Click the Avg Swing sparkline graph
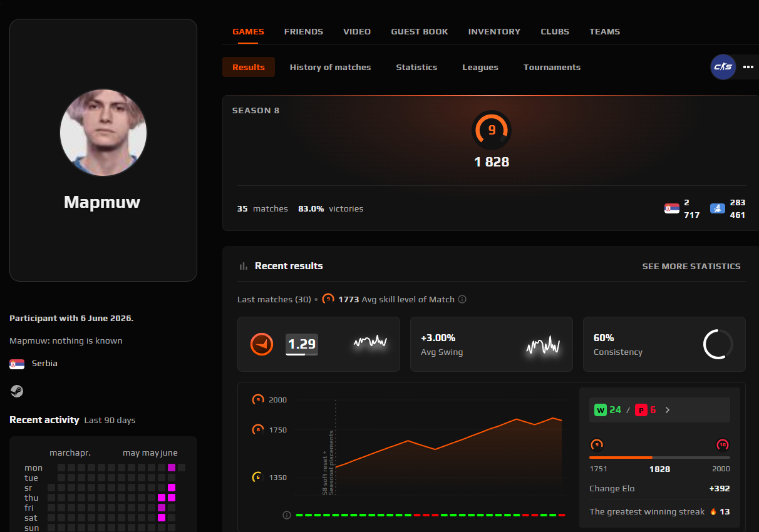 (x=542, y=345)
